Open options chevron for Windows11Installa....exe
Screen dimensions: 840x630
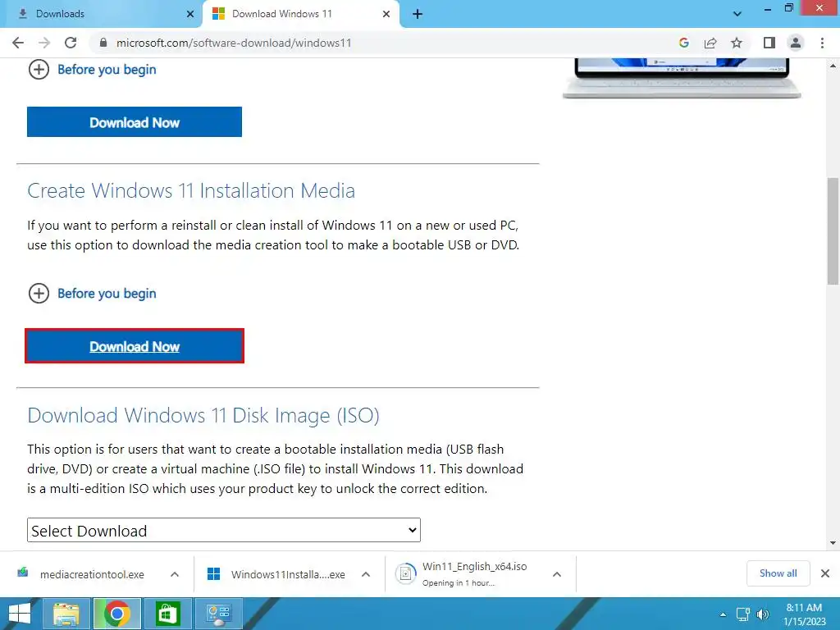pos(366,574)
